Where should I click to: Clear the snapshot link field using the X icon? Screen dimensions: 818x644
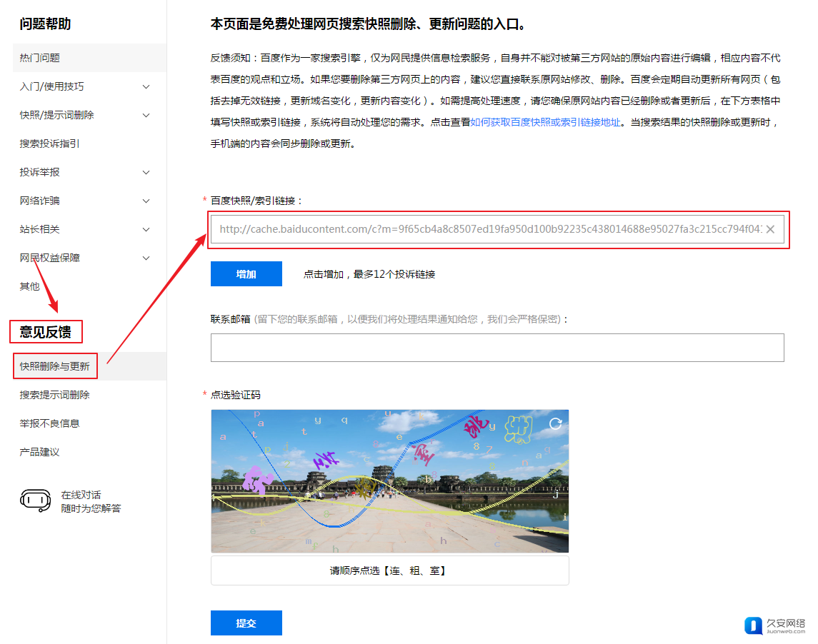(770, 229)
